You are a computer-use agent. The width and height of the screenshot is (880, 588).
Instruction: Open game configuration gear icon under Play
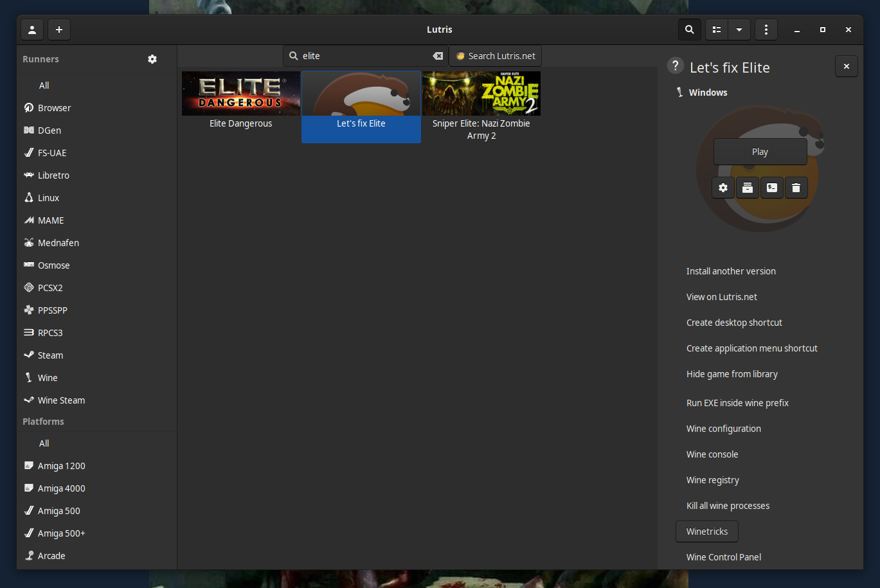click(723, 188)
